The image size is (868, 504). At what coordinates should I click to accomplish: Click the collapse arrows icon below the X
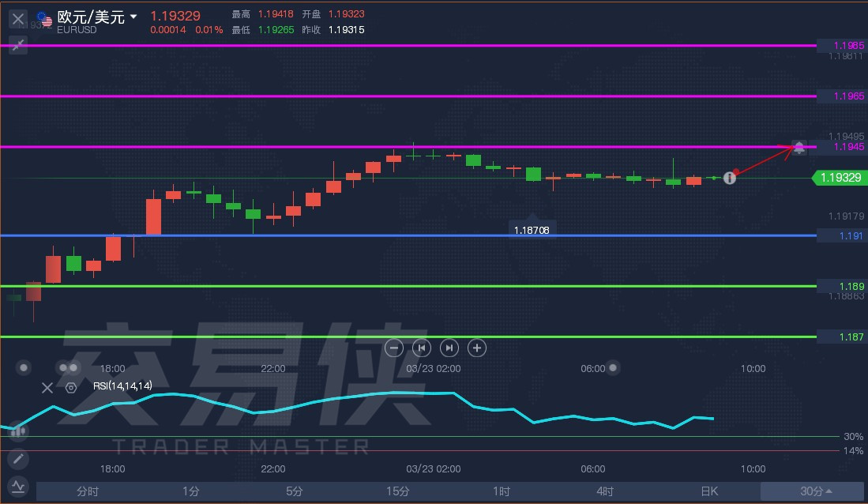coord(18,44)
